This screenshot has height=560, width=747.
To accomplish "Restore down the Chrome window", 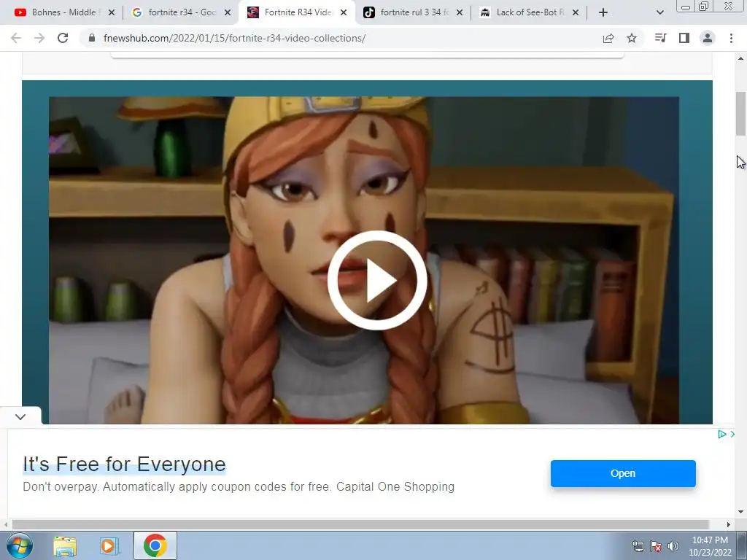I will coord(704,7).
